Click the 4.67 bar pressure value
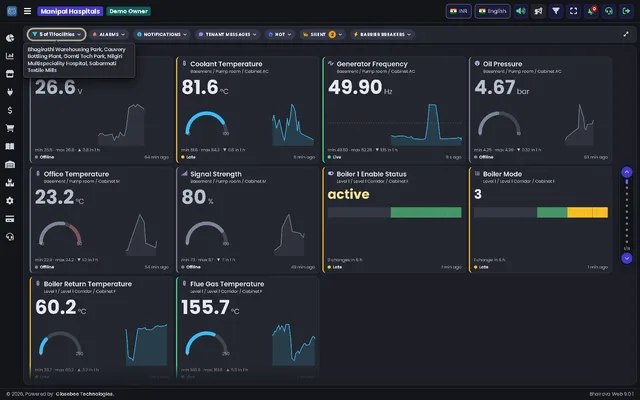 click(x=502, y=87)
